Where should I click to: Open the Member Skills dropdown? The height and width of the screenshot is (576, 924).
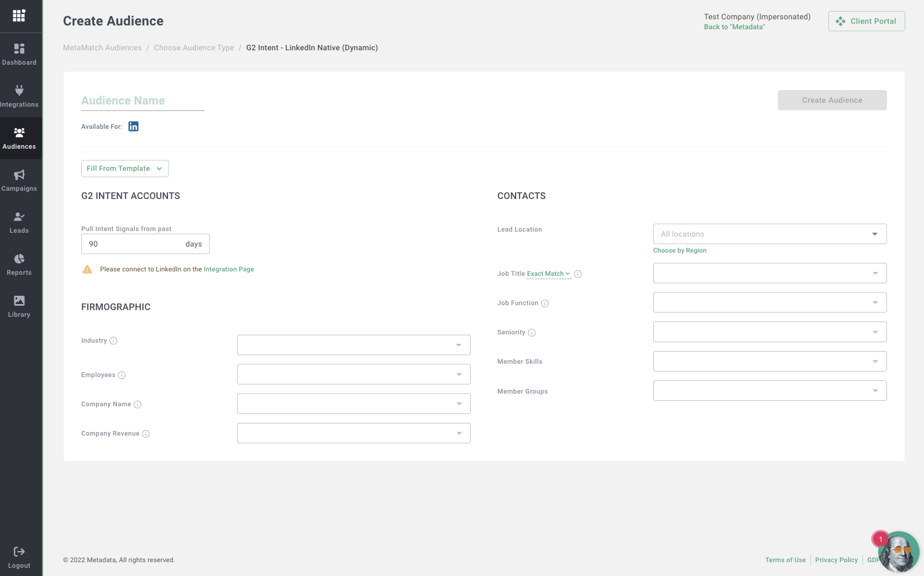[x=769, y=362]
